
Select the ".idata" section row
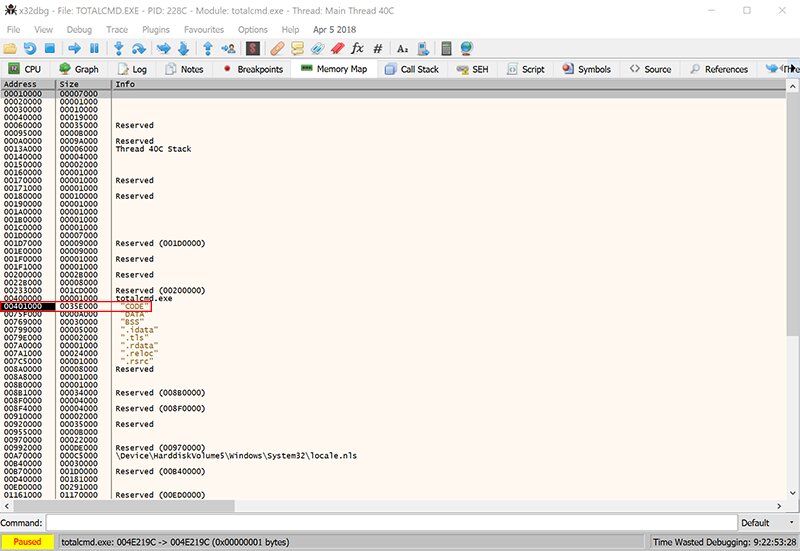pos(393,330)
